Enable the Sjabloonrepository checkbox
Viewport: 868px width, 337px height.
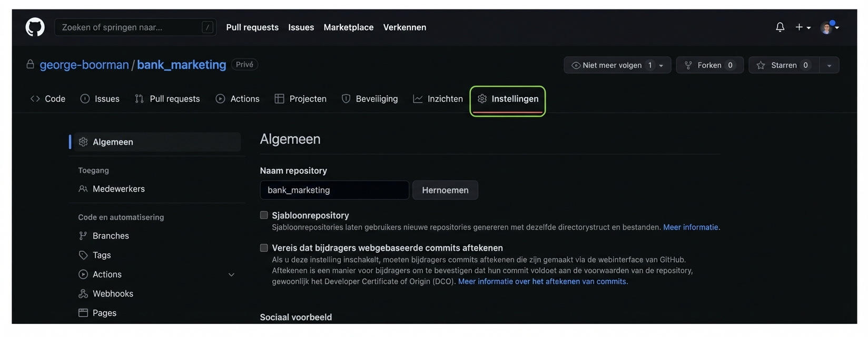click(x=263, y=215)
